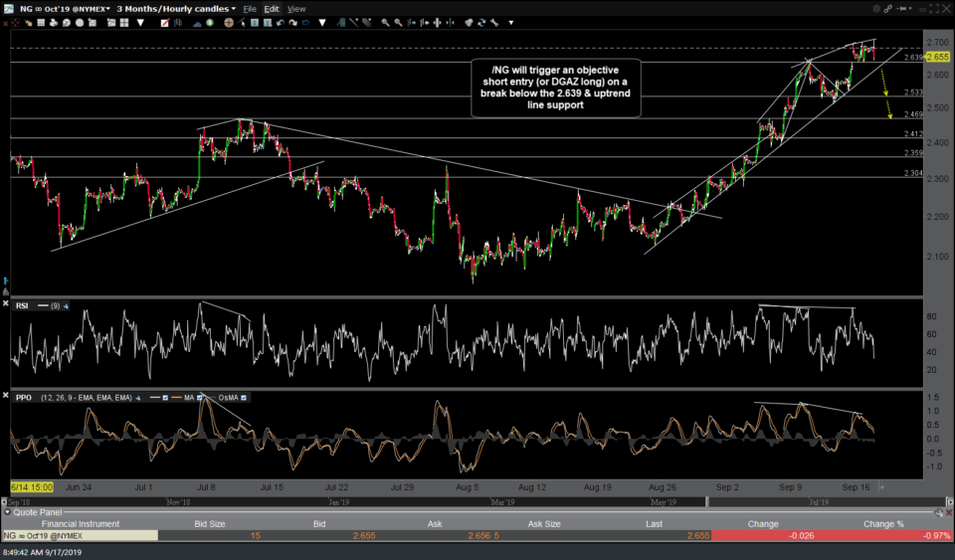
Task: Open the File menu
Action: tap(250, 8)
